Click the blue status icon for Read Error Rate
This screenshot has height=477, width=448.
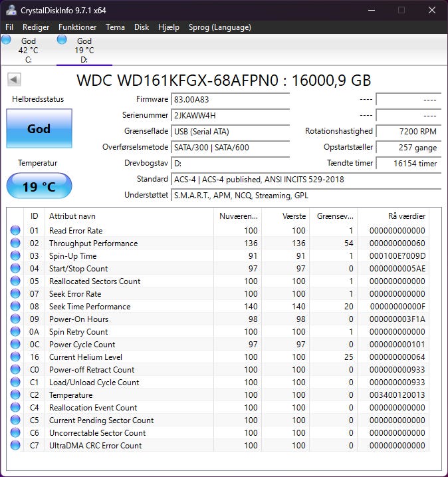point(15,231)
